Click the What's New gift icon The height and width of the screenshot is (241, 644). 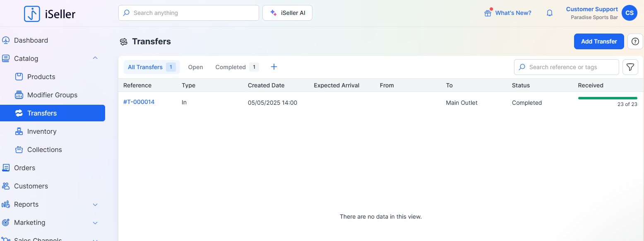[x=488, y=13]
